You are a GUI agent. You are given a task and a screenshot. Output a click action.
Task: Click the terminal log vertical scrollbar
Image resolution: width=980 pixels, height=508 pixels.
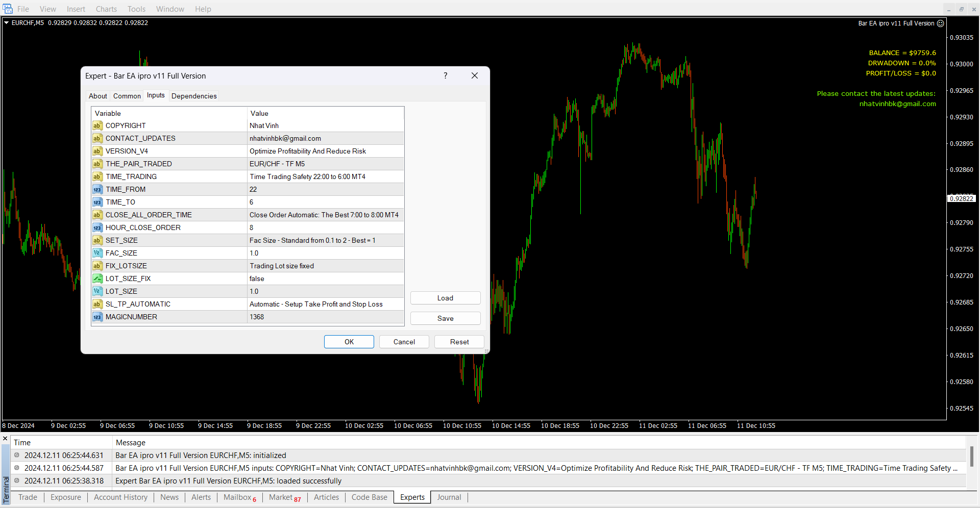tap(971, 456)
